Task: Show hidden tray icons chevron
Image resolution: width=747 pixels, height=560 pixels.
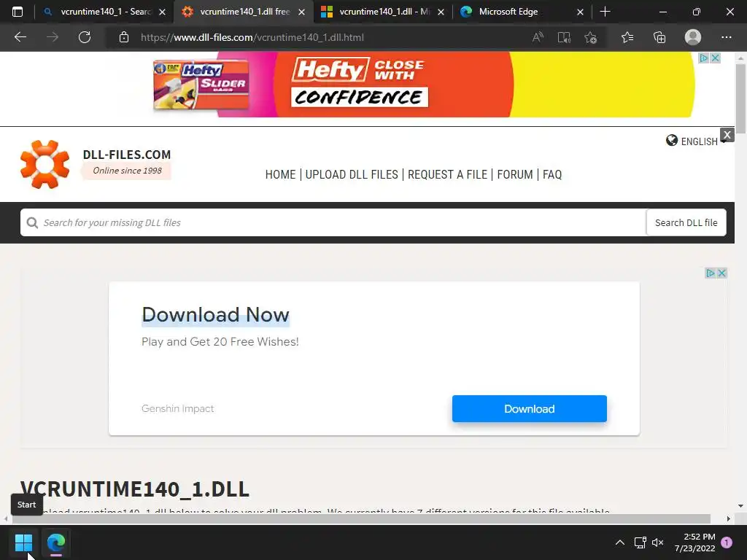Action: (x=620, y=542)
